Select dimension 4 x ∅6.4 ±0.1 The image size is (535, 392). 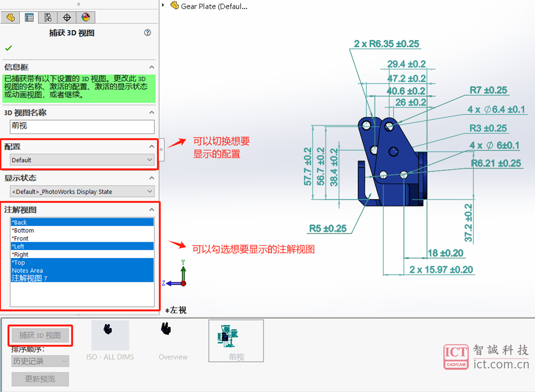[x=496, y=109]
